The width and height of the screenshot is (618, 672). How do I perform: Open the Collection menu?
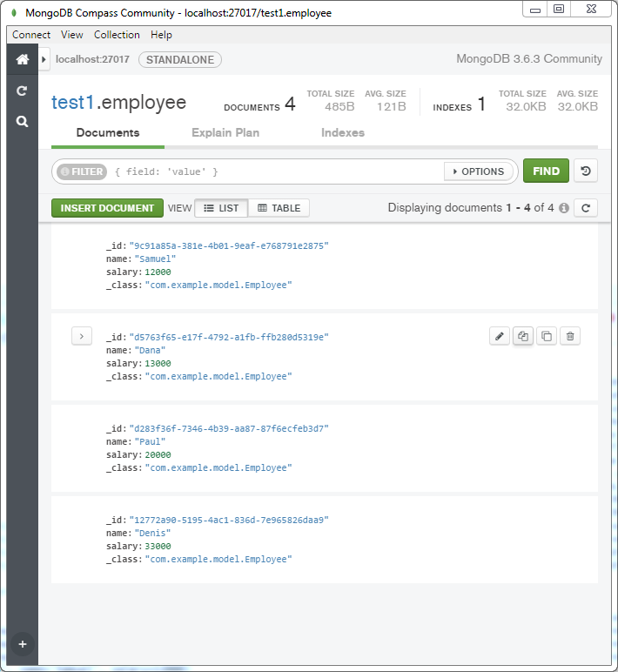(x=117, y=35)
